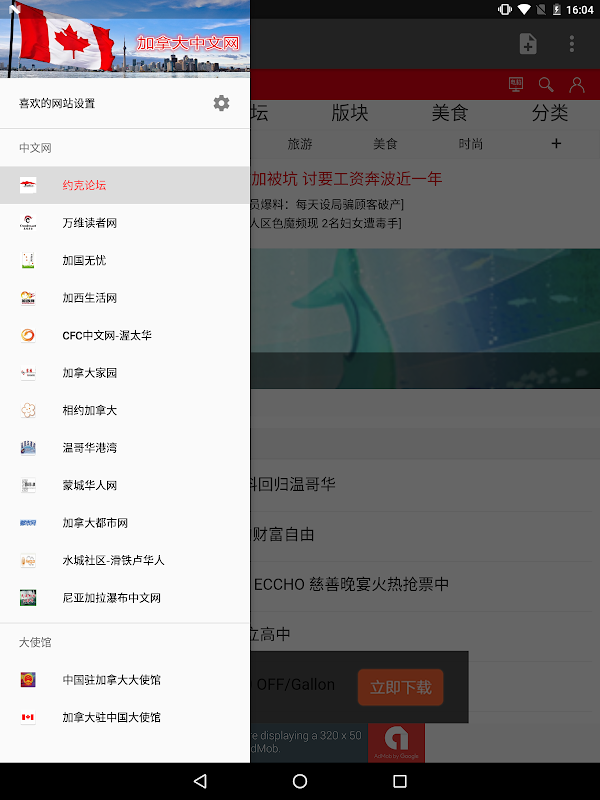Click the 喜欢的网站设置 label
This screenshot has height=800, width=600.
(x=57, y=103)
